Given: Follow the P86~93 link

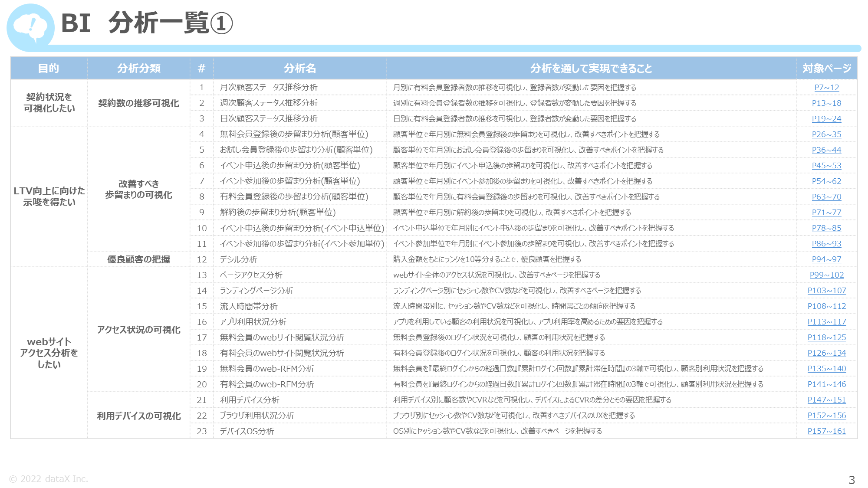Looking at the screenshot, I should pos(826,243).
